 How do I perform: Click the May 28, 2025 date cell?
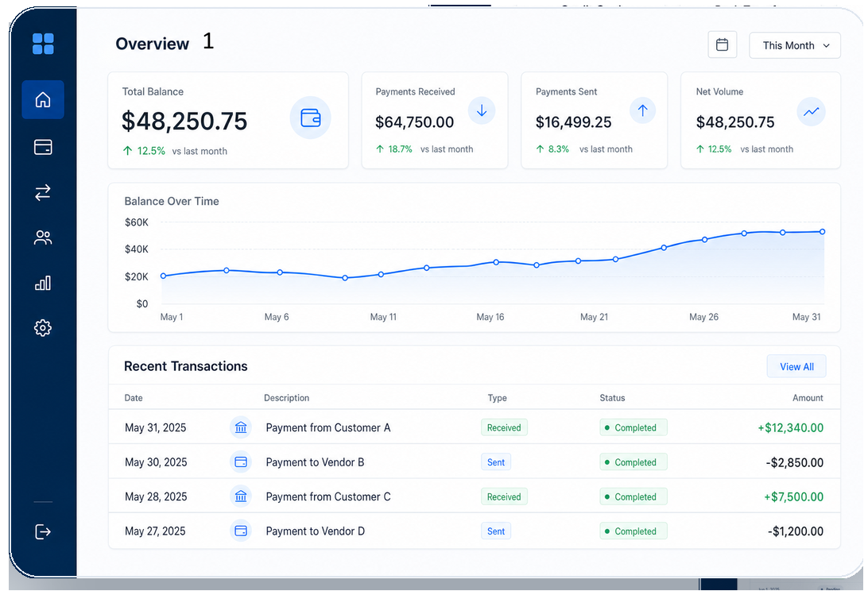pyautogui.click(x=156, y=497)
